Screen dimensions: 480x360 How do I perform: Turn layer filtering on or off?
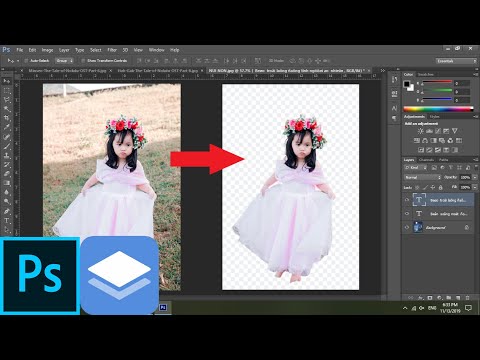point(475,168)
